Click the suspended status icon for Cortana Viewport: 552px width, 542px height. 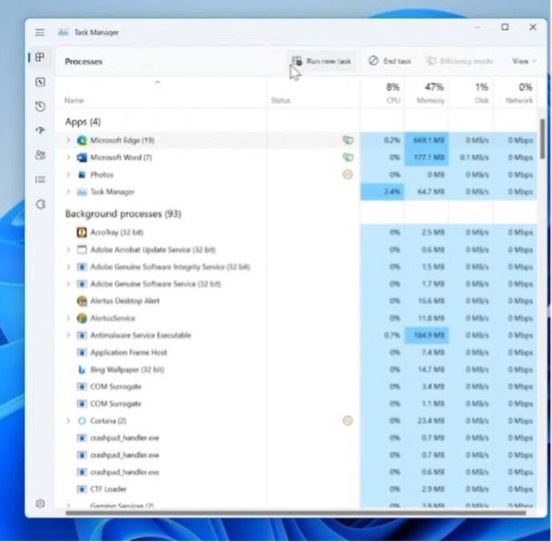click(x=347, y=421)
